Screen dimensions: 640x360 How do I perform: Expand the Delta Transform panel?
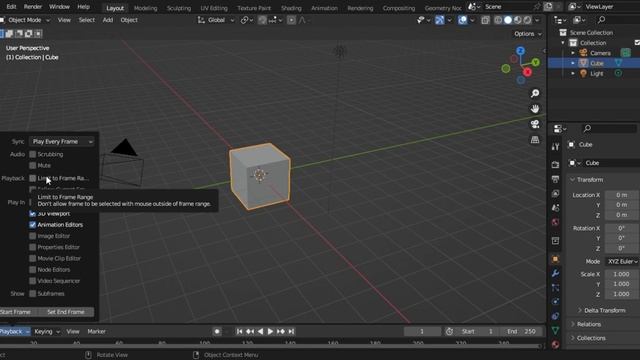coord(602,311)
